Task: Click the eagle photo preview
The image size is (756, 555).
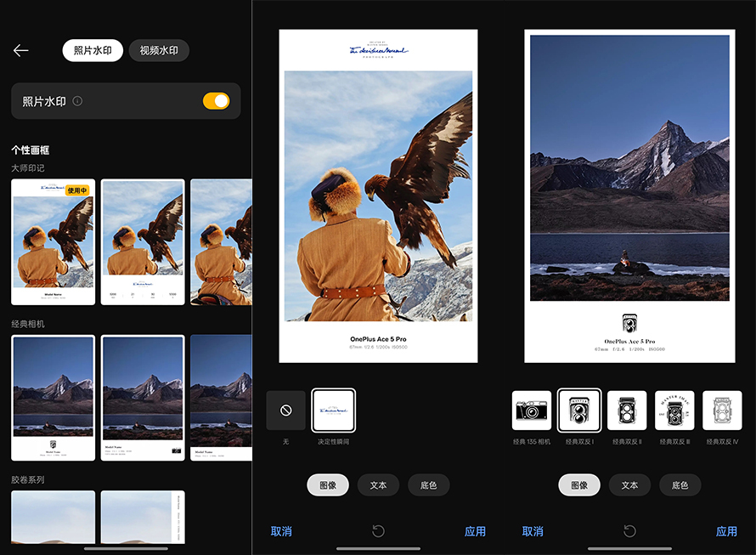Action: (x=379, y=196)
